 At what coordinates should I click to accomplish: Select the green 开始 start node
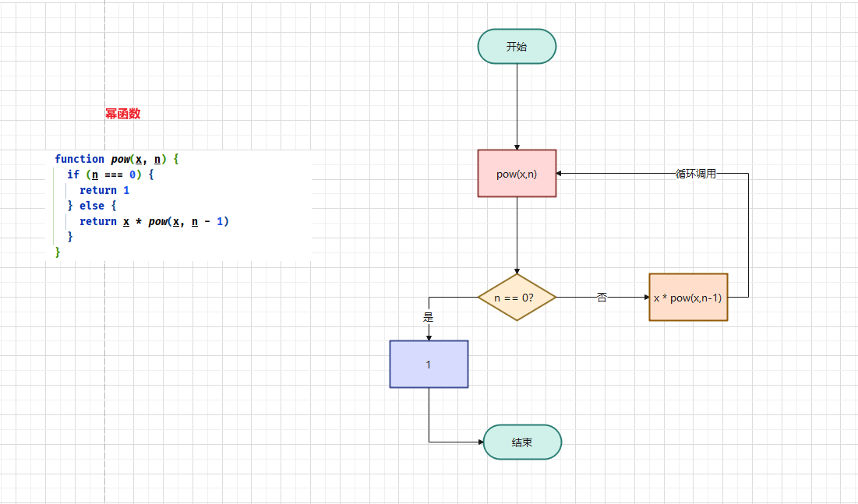coord(517,46)
